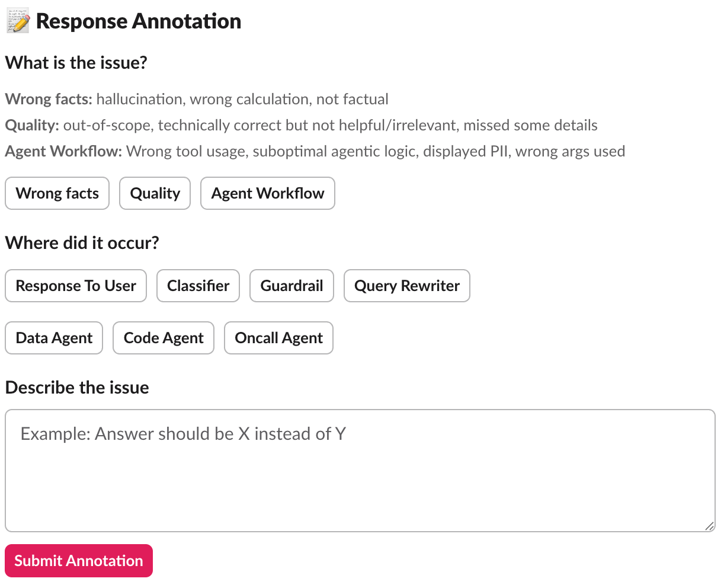Select the Query Rewriter option
This screenshot has height=588, width=724.
(406, 286)
